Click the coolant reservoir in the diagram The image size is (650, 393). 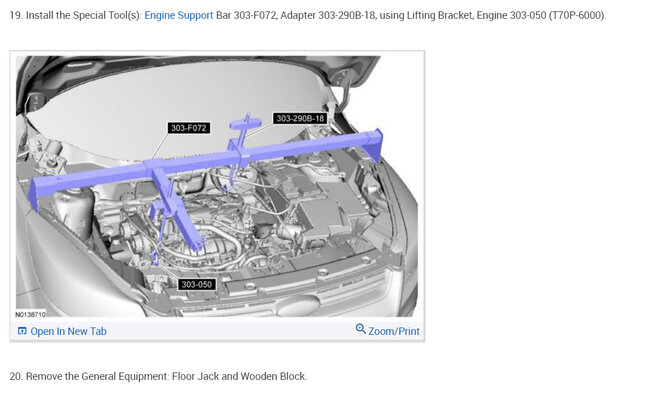coord(76,211)
